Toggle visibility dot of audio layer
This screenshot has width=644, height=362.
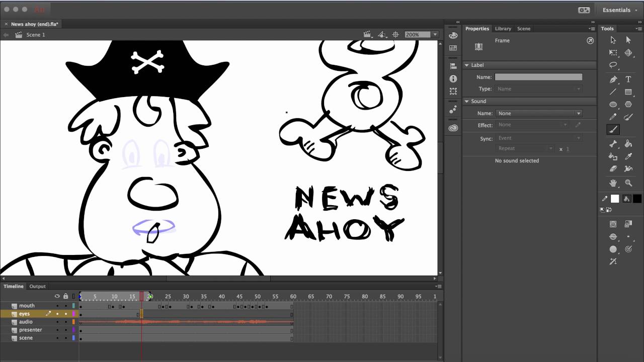coord(57,322)
